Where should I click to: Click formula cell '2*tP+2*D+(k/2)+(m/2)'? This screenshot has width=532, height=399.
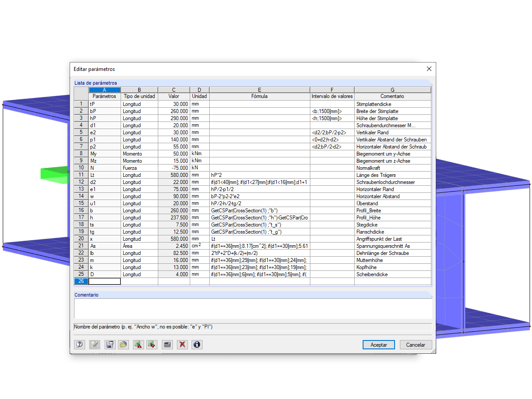coord(259,253)
